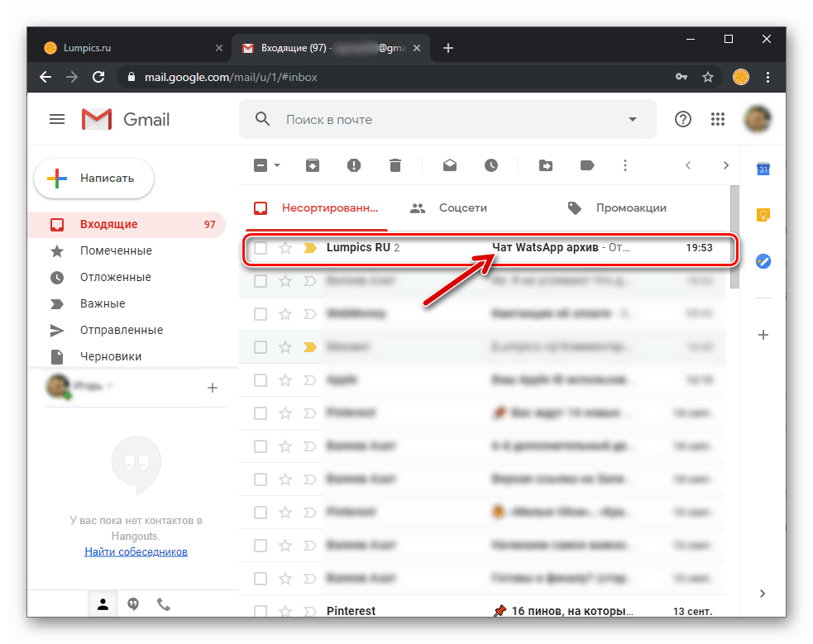Open Google Keep side panel icon
This screenshot has height=644, width=813.
point(763,214)
